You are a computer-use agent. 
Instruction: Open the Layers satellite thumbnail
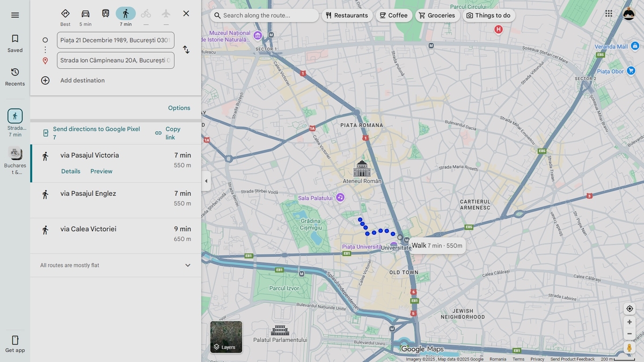(x=226, y=337)
